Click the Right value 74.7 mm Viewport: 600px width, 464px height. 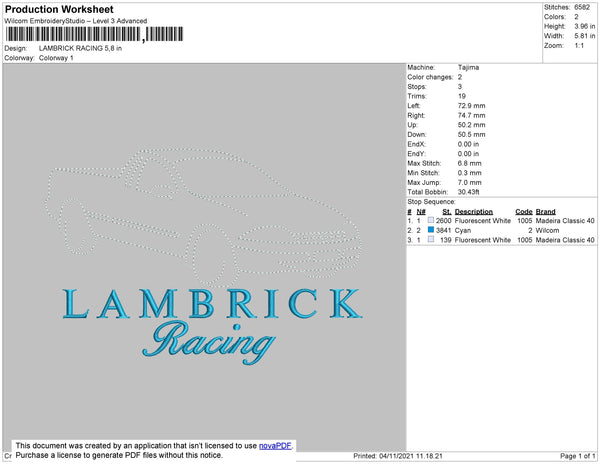471,115
